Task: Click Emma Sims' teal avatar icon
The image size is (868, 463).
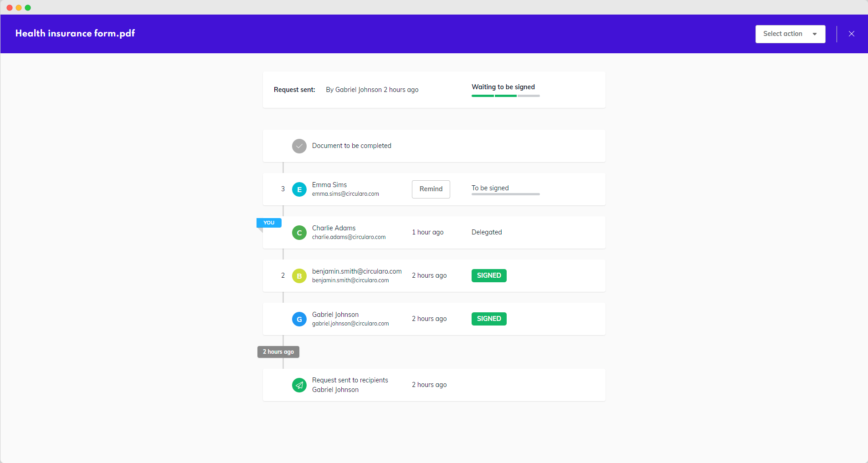Action: (299, 189)
